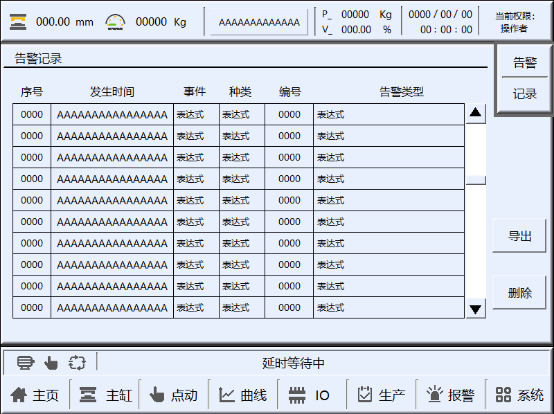Open the IO connector icon
The width and height of the screenshot is (554, 414).
pos(297,395)
